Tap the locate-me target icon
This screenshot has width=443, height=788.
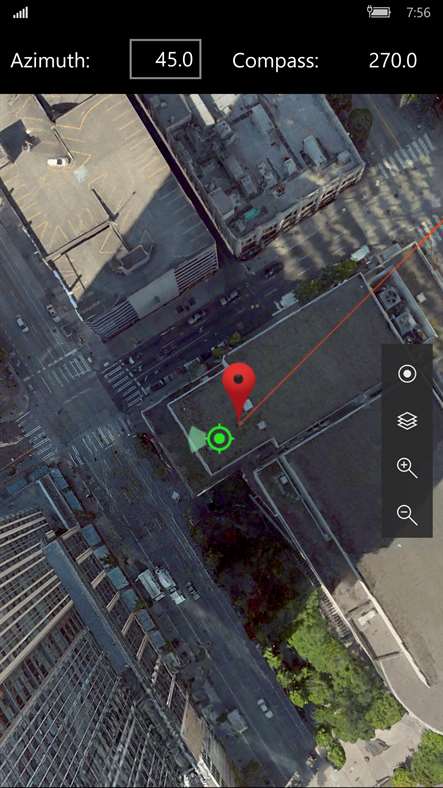(407, 374)
